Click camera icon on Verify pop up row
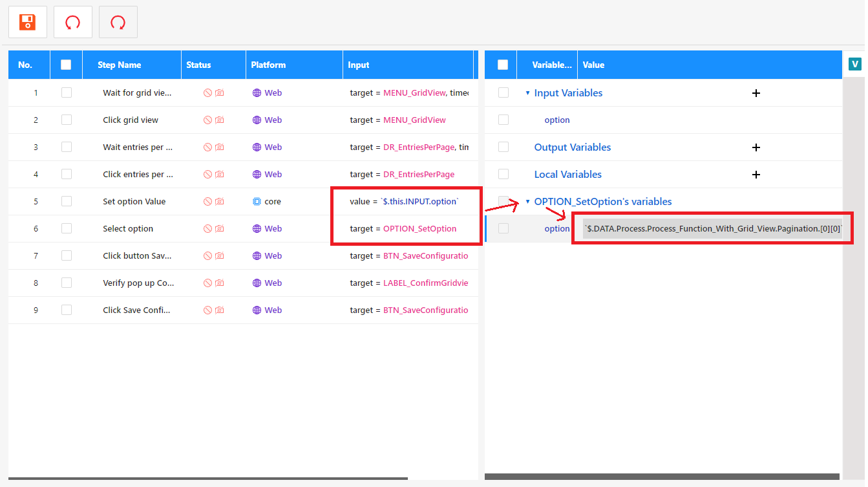Screen dimensions: 868x487 click(219, 283)
